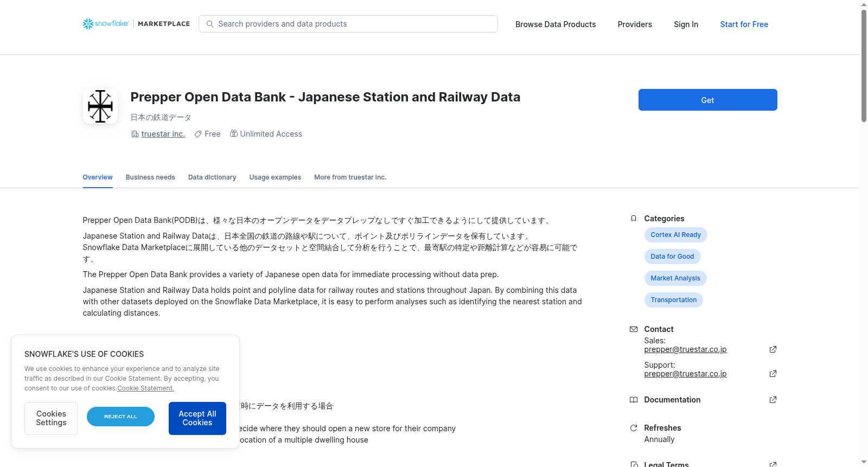Viewport: 868px width, 467px height.
Task: Open truestar inc. provider link
Action: click(163, 134)
